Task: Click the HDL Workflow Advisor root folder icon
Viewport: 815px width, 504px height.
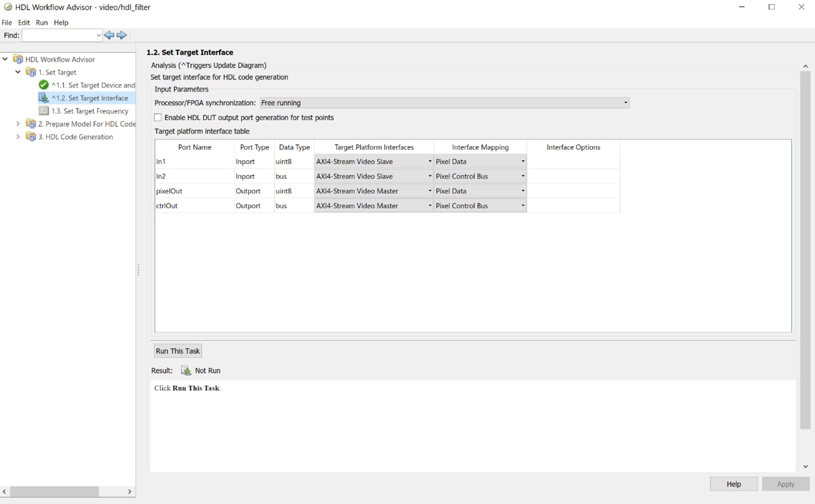Action: pyautogui.click(x=18, y=59)
